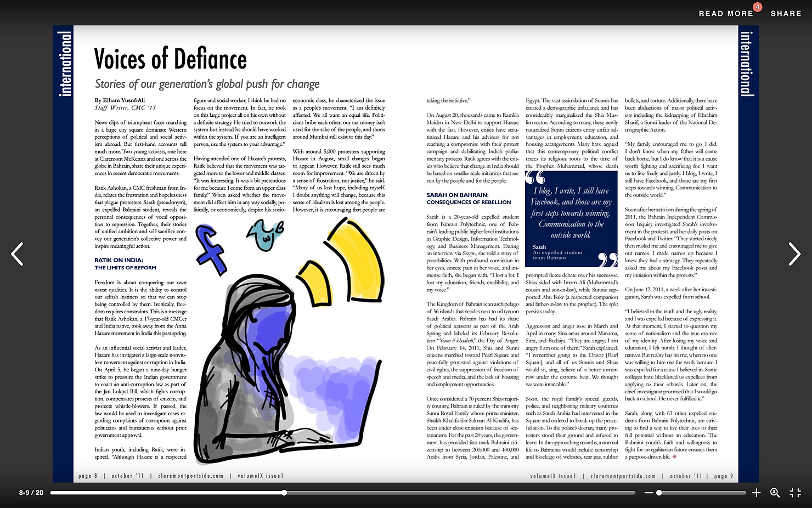Click the page 8 footer label
Image resolution: width=812 pixels, height=508 pixels.
click(88, 476)
